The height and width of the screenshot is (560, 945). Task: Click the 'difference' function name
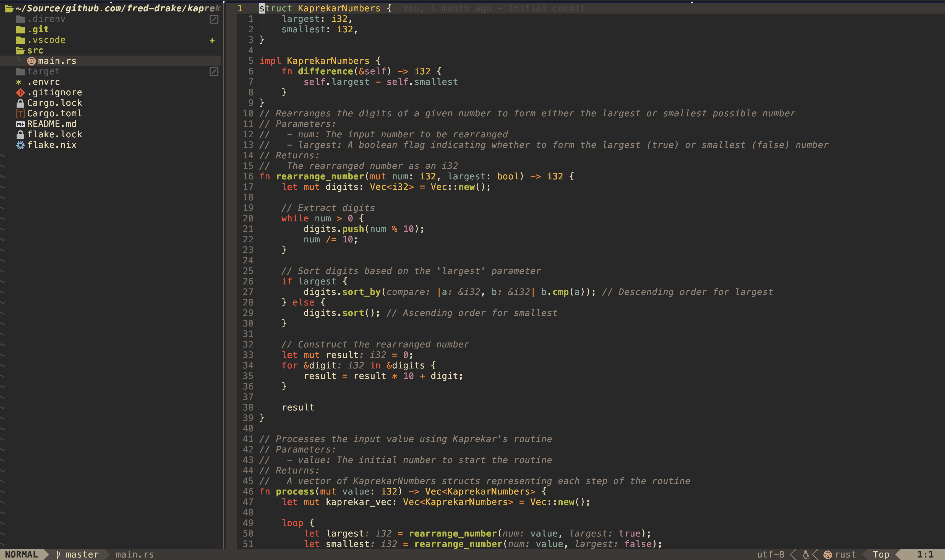(325, 72)
